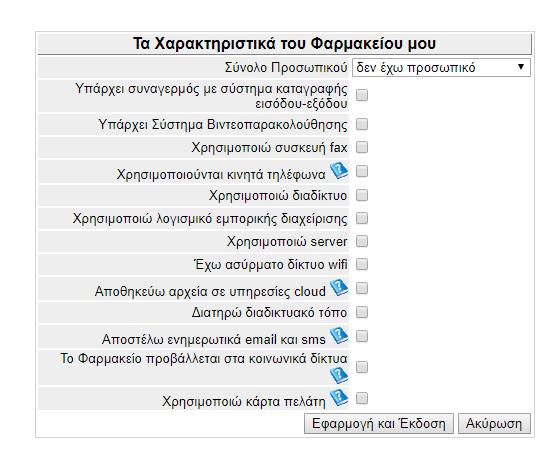This screenshot has width=559, height=463.
Task: Open help icon for κάρτα πελάτη
Action: point(339,397)
